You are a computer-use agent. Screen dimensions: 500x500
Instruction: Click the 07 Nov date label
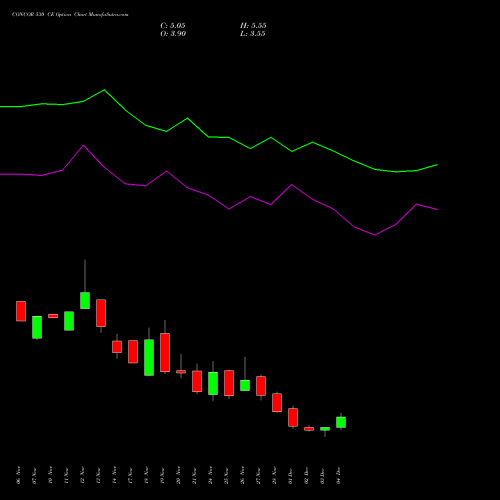34,475
